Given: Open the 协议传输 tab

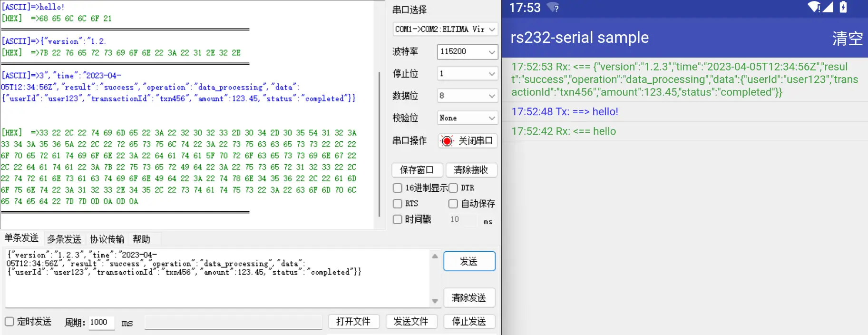Looking at the screenshot, I should click(x=107, y=239).
